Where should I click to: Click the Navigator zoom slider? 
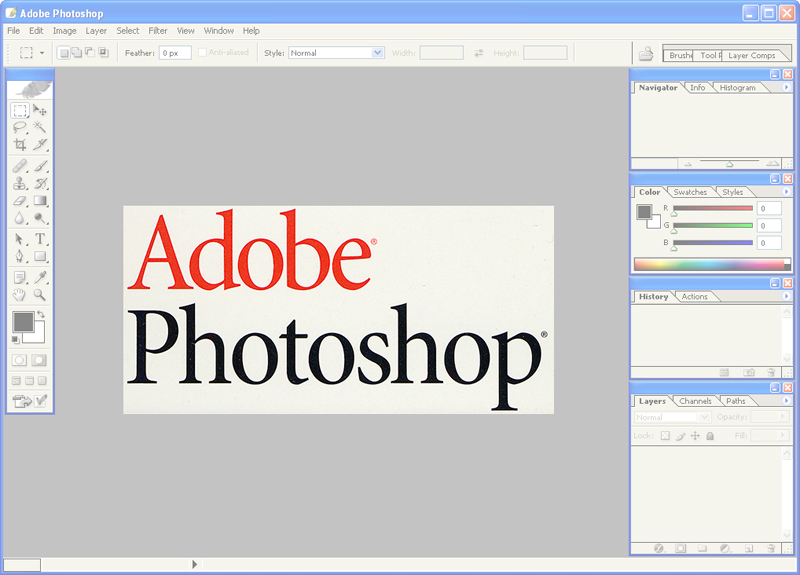coord(730,162)
